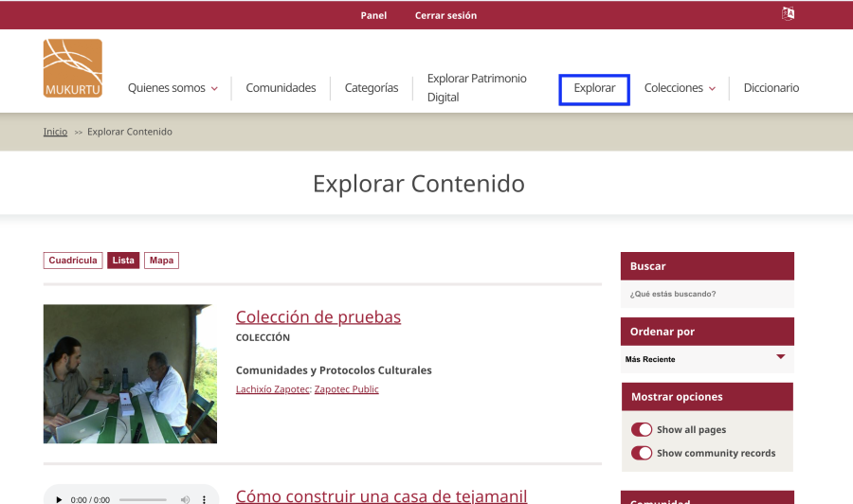The image size is (853, 504).
Task: Switch to Lista view
Action: [123, 261]
